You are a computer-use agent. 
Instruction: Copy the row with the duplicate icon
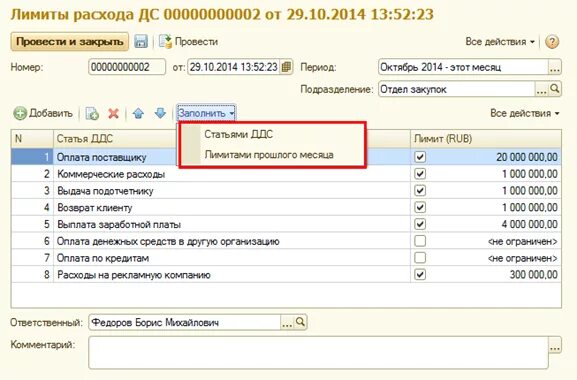pos(92,114)
